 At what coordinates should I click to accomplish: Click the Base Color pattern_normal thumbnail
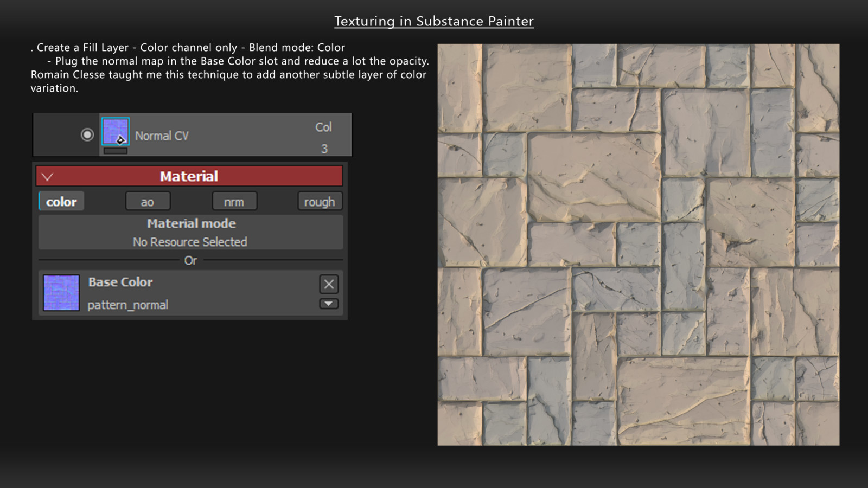pyautogui.click(x=61, y=293)
